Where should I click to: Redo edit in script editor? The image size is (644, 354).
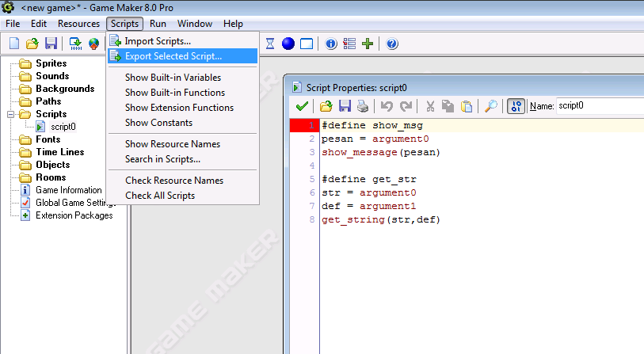[x=406, y=106]
